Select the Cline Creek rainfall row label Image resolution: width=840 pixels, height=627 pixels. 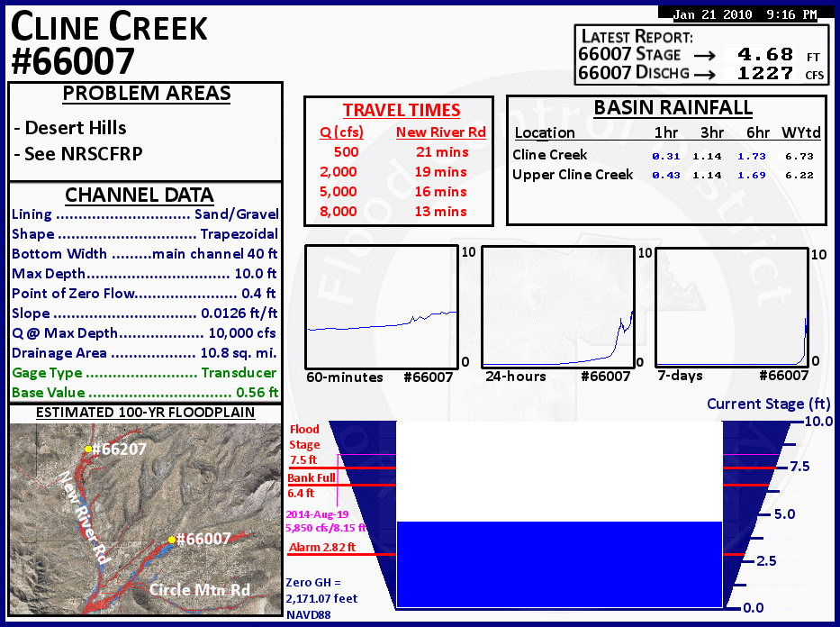coord(549,155)
